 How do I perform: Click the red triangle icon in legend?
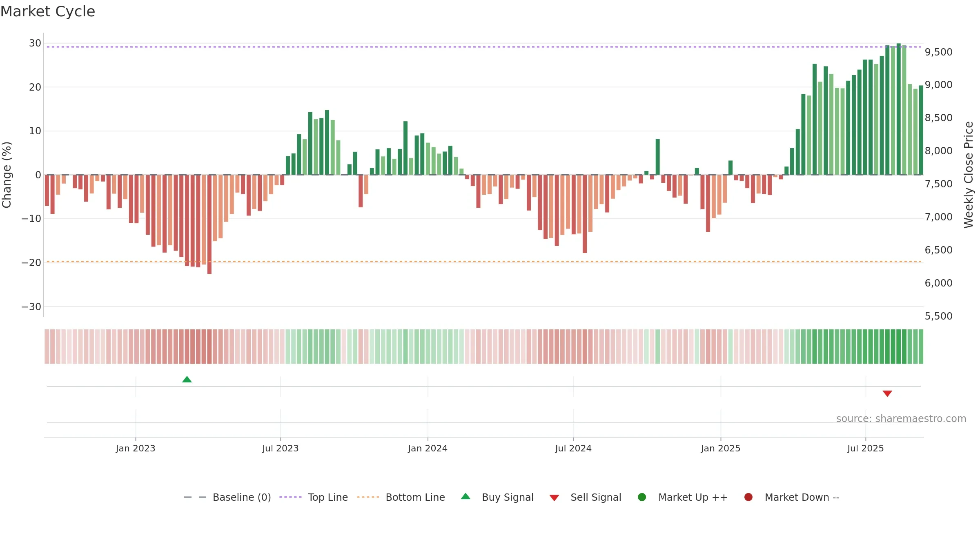(x=554, y=498)
